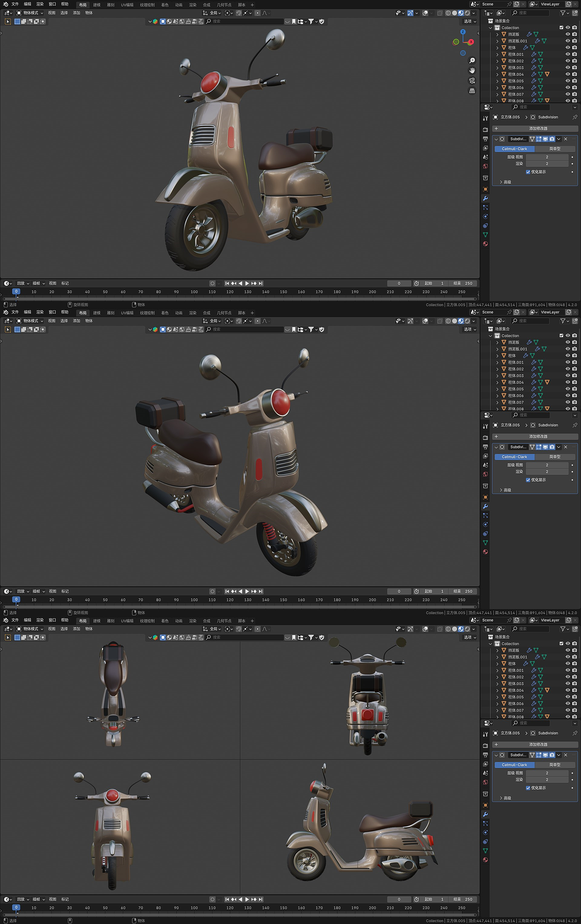This screenshot has width=581, height=924.
Task: Open View Layer properties tab in top window
Action: pos(485,148)
